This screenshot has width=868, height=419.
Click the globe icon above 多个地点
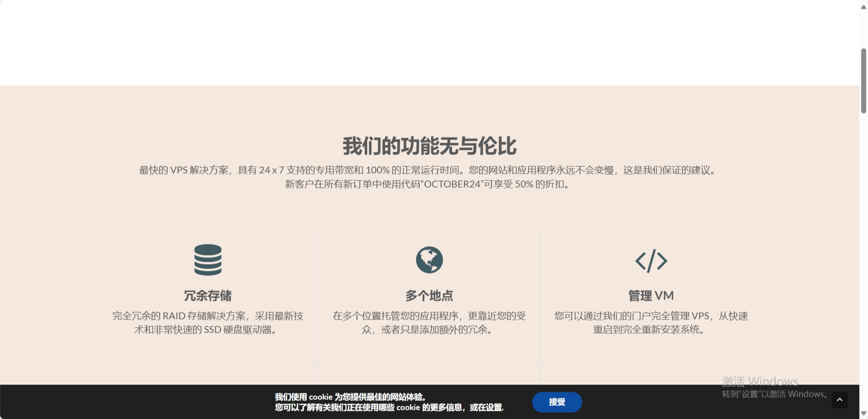tap(429, 260)
